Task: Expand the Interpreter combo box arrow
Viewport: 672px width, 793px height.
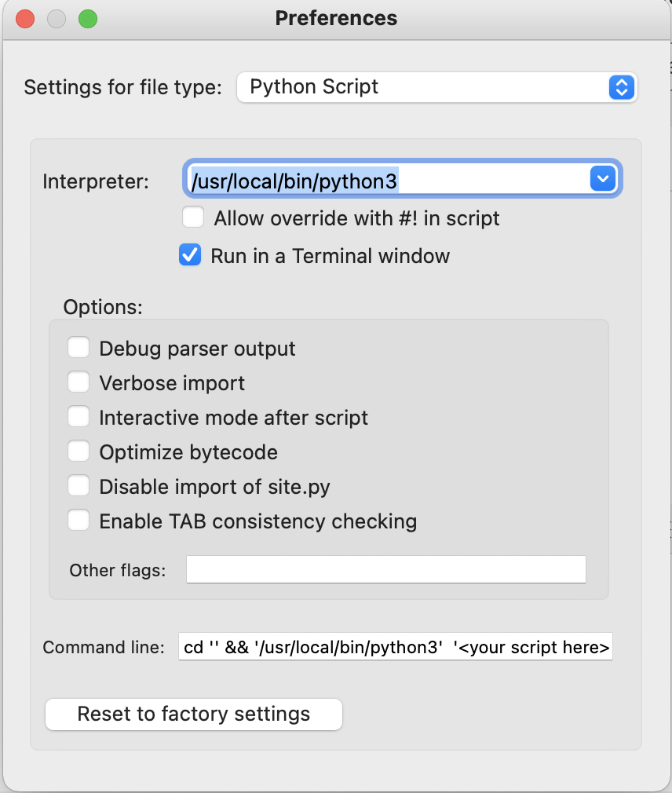Action: coord(602,180)
